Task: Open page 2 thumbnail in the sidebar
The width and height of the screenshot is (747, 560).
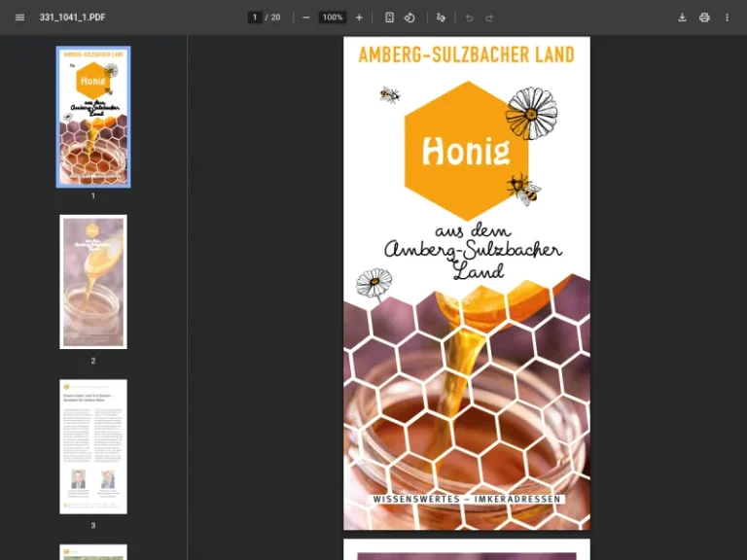Action: point(93,282)
